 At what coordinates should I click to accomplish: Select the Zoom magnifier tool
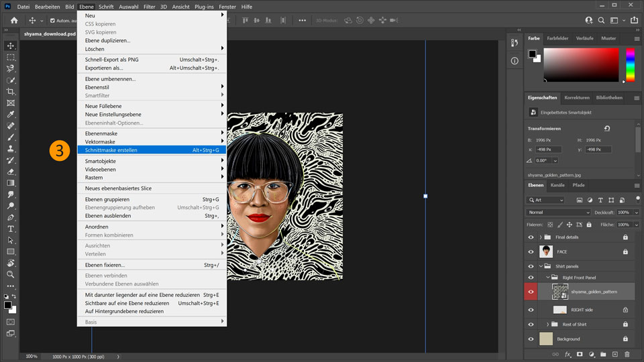pyautogui.click(x=11, y=274)
